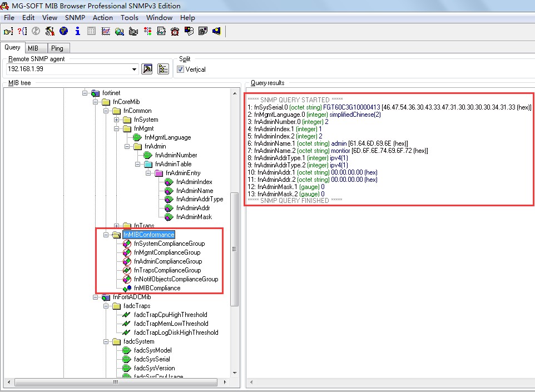Open the hammer and wrench preferences icon
The image size is (535, 392).
(50, 31)
